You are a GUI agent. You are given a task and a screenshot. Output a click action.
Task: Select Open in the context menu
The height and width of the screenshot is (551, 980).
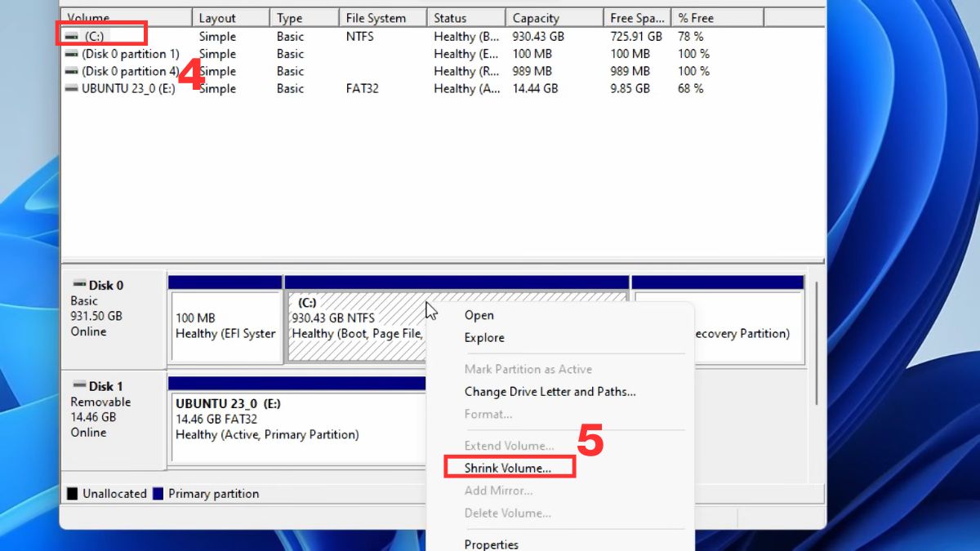pos(479,315)
